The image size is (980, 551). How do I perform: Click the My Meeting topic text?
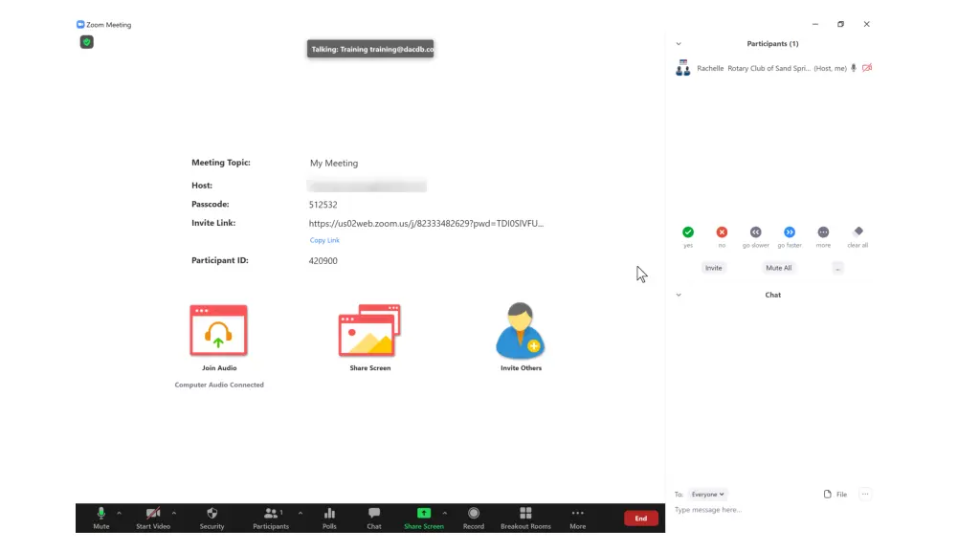334,163
